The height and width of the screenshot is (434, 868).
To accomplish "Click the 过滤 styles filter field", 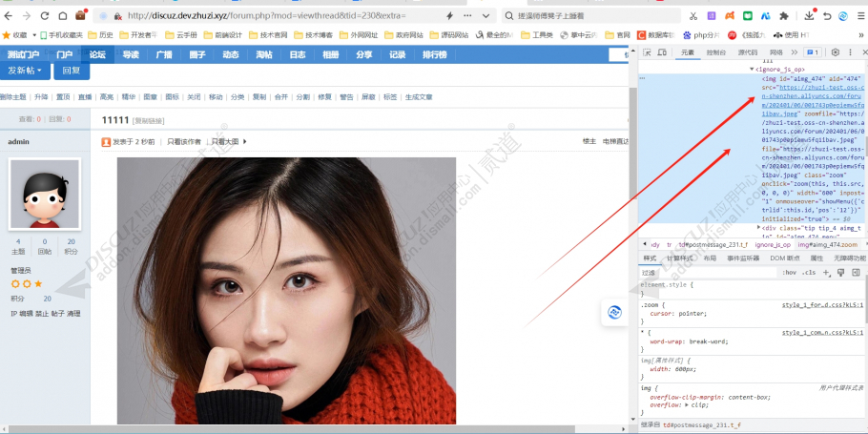I will [709, 273].
